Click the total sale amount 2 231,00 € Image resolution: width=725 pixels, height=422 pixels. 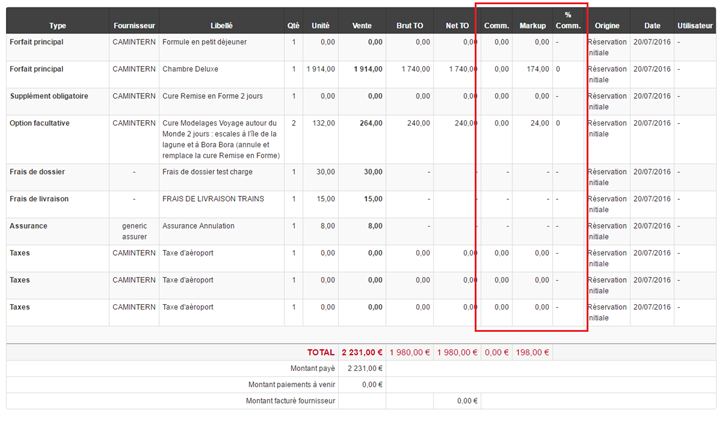coord(362,352)
